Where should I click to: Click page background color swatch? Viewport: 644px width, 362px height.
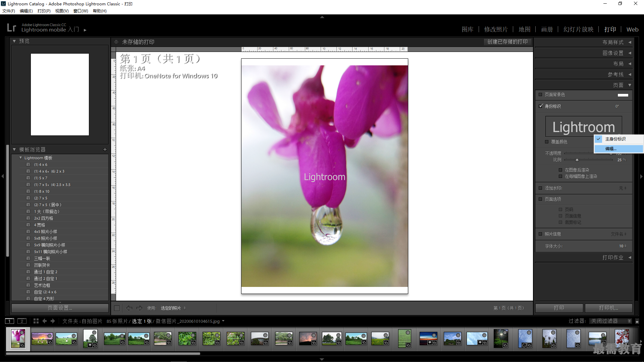[x=623, y=95]
